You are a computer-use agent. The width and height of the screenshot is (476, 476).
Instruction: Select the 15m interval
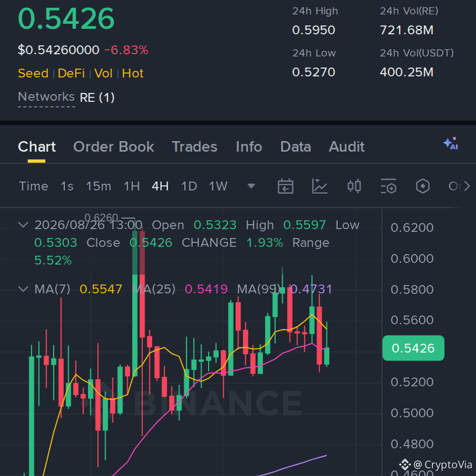coord(98,186)
